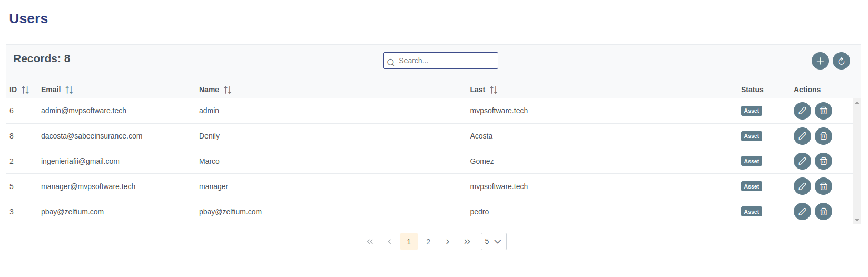Open the rows per page dropdown
This screenshot has width=868, height=277.
(494, 241)
